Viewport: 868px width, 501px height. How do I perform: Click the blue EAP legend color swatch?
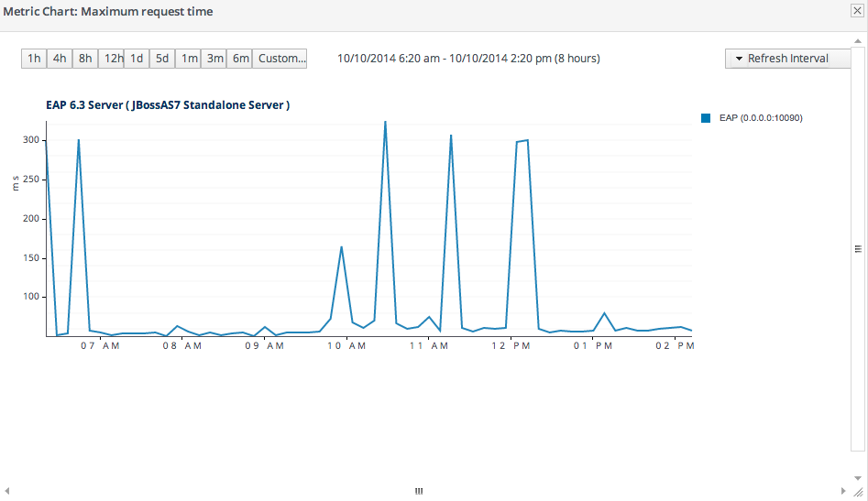click(x=707, y=118)
